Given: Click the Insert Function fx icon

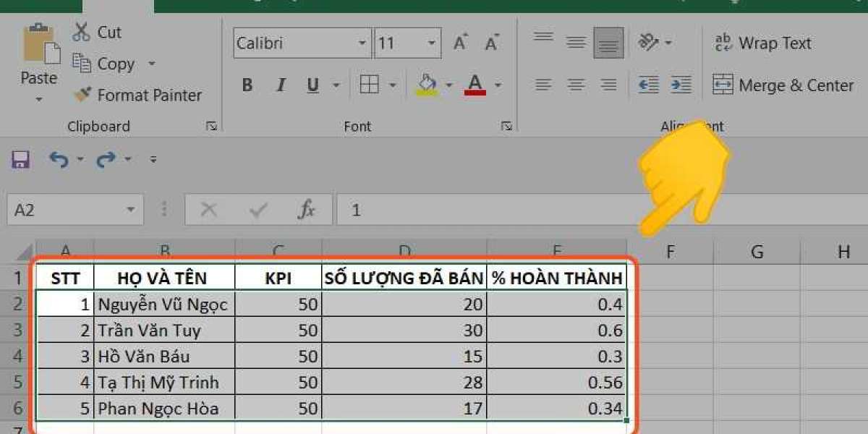Looking at the screenshot, I should pyautogui.click(x=306, y=210).
